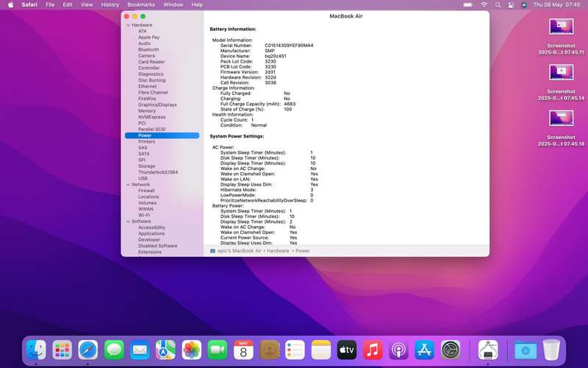Screen dimensions: 588x368
Task: Select Storage in the sidebar
Action: click(x=146, y=166)
